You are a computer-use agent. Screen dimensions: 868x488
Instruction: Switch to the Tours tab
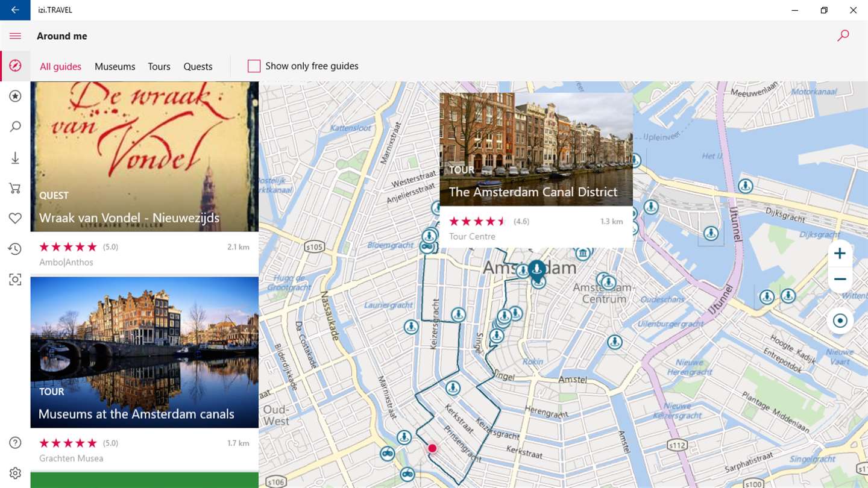pos(159,67)
